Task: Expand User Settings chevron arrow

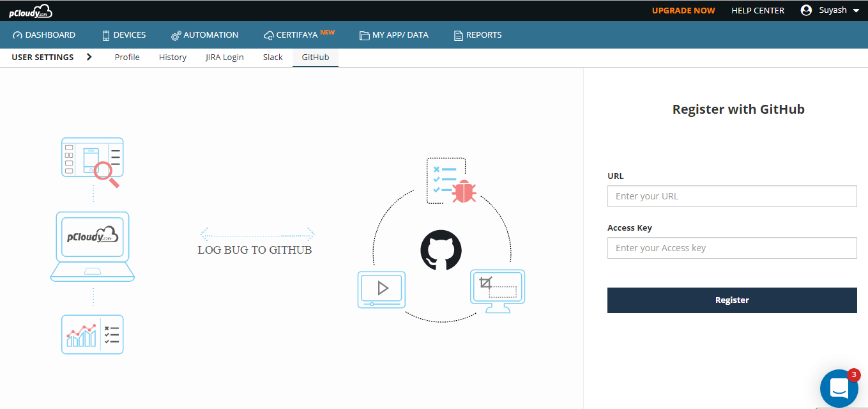Action: pos(89,57)
